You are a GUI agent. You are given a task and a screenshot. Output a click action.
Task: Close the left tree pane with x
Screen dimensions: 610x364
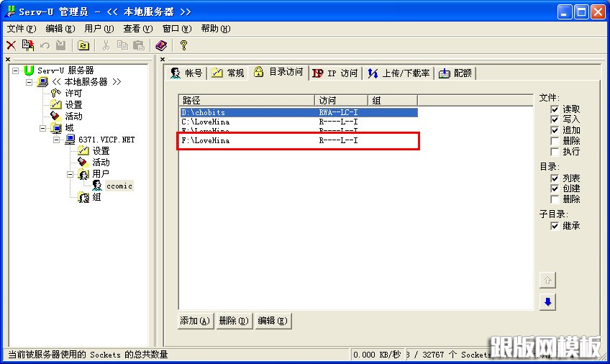(8, 59)
